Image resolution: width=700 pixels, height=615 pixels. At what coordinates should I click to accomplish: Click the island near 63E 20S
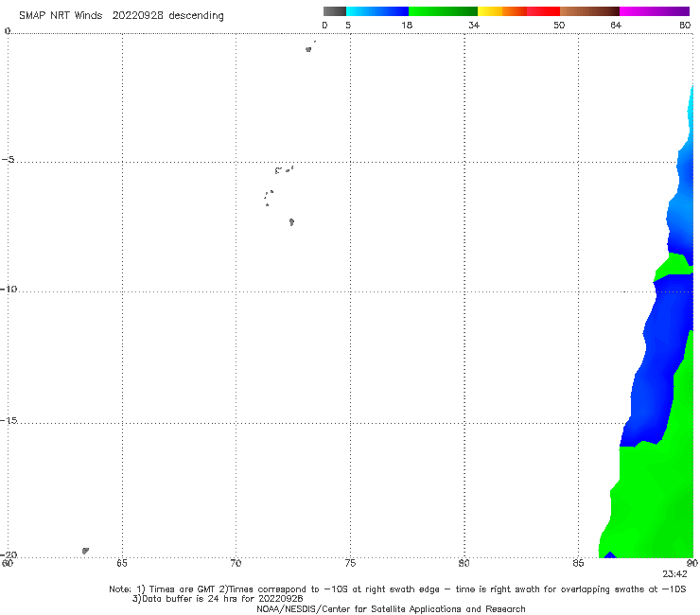(85, 551)
